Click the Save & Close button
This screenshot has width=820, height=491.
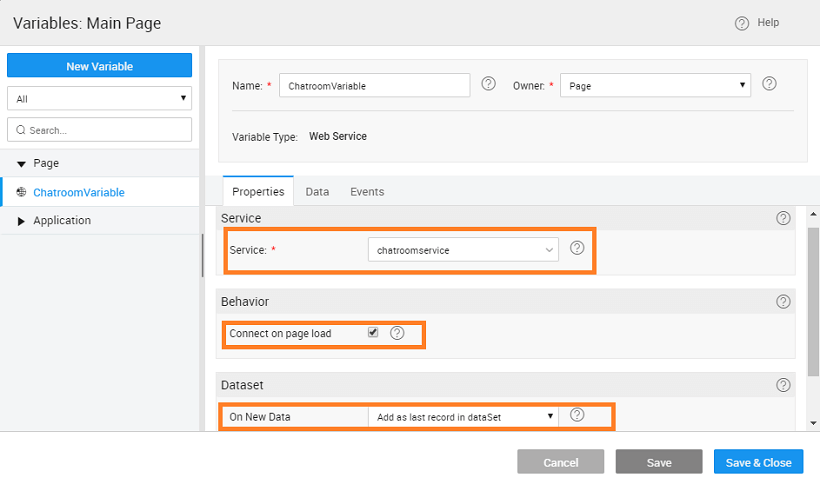758,462
